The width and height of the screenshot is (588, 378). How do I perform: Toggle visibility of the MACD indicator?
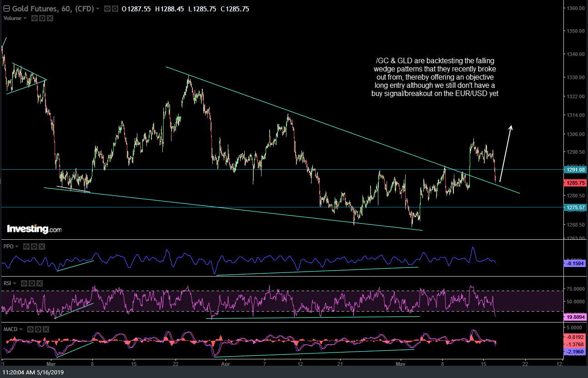click(x=30, y=329)
